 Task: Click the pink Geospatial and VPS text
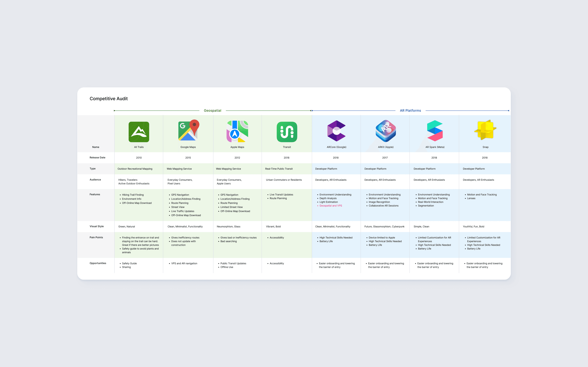tap(330, 206)
